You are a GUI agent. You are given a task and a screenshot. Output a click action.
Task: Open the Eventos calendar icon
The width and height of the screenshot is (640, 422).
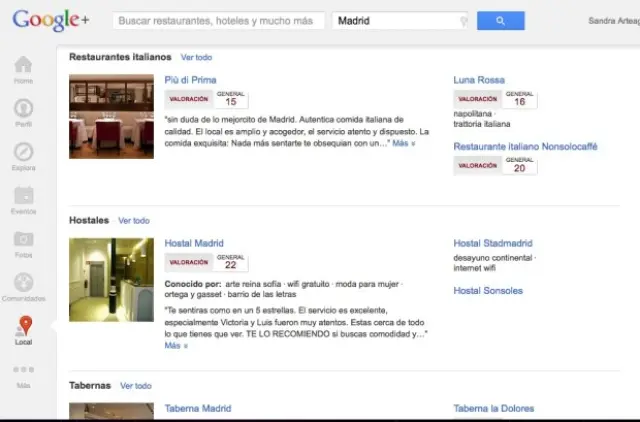(x=24, y=196)
